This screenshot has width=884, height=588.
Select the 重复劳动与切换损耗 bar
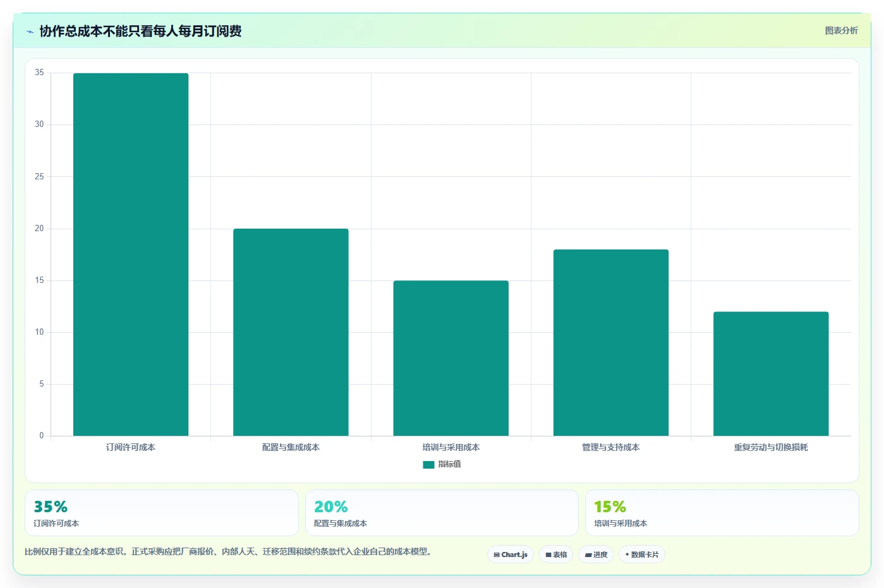771,374
